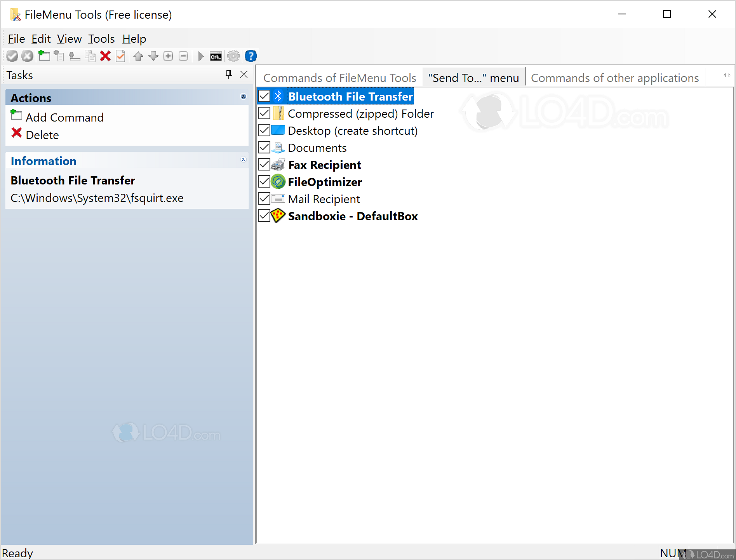Viewport: 736px width, 560px height.
Task: Click the Move Up arrow toolbar icon
Action: (x=138, y=56)
